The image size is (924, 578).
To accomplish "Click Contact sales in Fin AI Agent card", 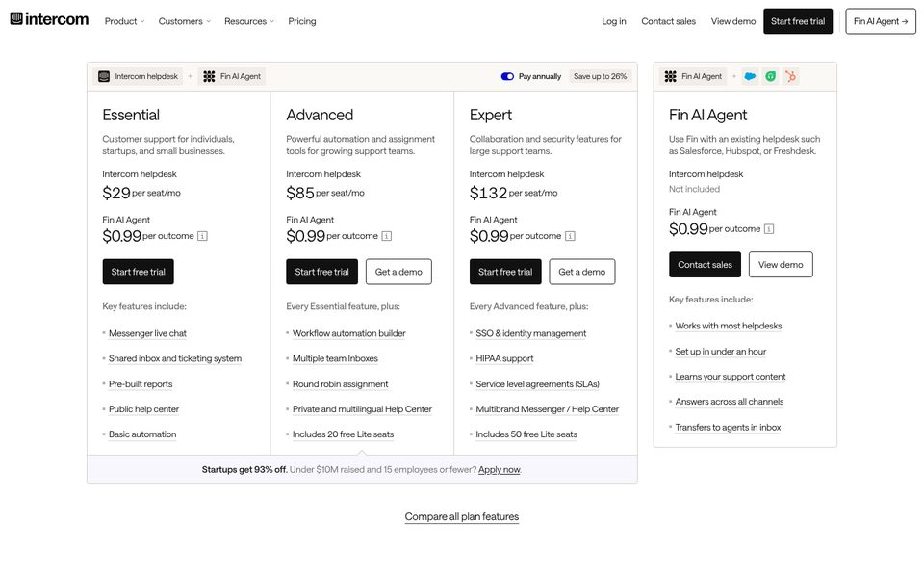I will coord(705,265).
